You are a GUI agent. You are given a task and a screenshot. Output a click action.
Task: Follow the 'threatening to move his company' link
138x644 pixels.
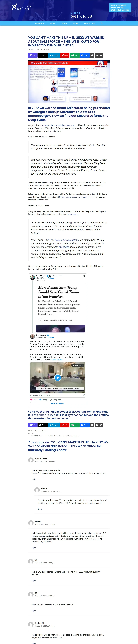coord(74,197)
